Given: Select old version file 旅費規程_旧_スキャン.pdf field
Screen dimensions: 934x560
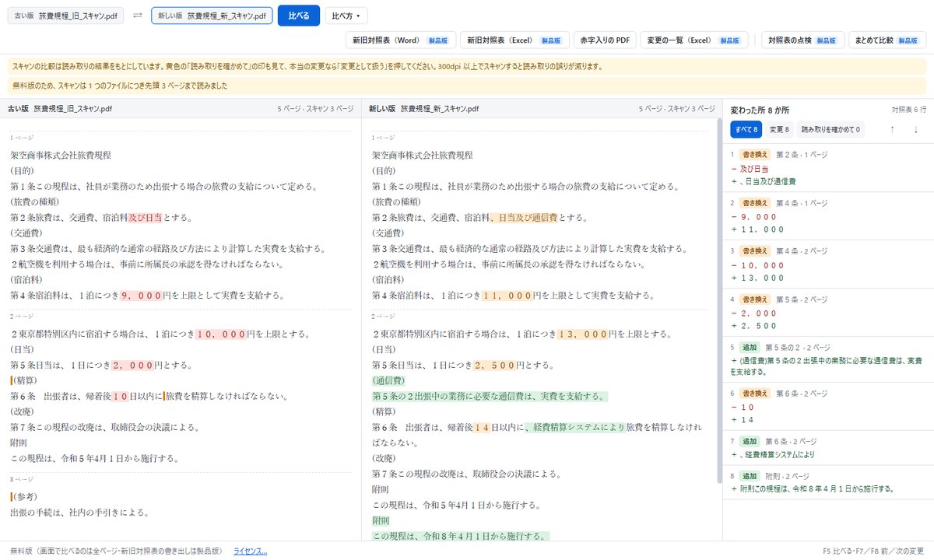Looking at the screenshot, I should point(67,16).
